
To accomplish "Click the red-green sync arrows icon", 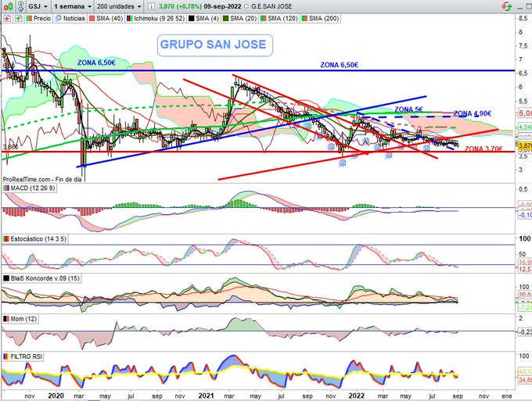I will click(507, 6).
